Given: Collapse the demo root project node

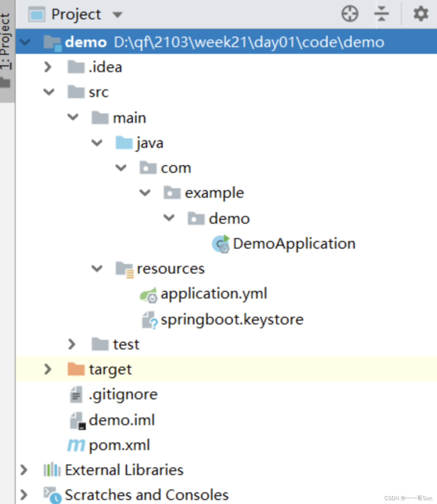Looking at the screenshot, I should 25,42.
